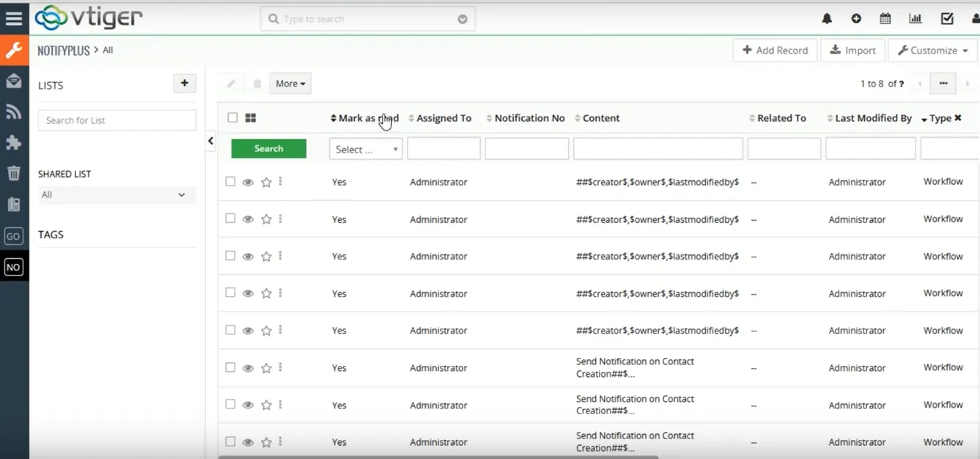Open the Shared List All dropdown
The image size is (980, 459).
point(117,195)
